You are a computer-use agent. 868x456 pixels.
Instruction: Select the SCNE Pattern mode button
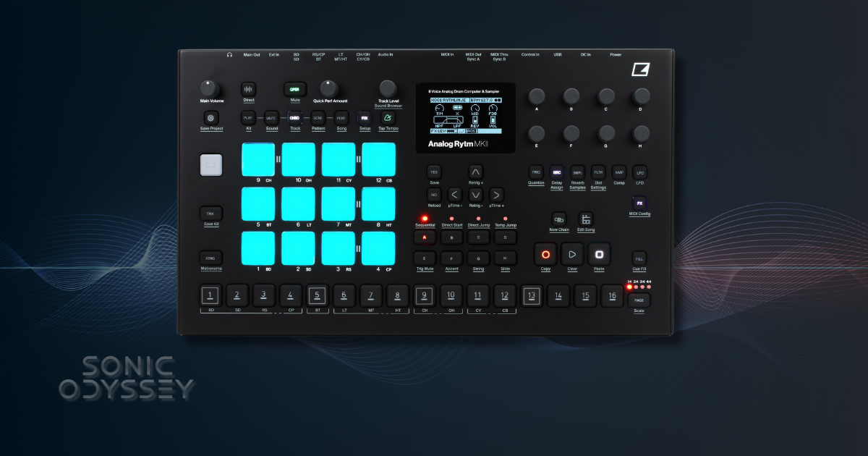click(318, 117)
